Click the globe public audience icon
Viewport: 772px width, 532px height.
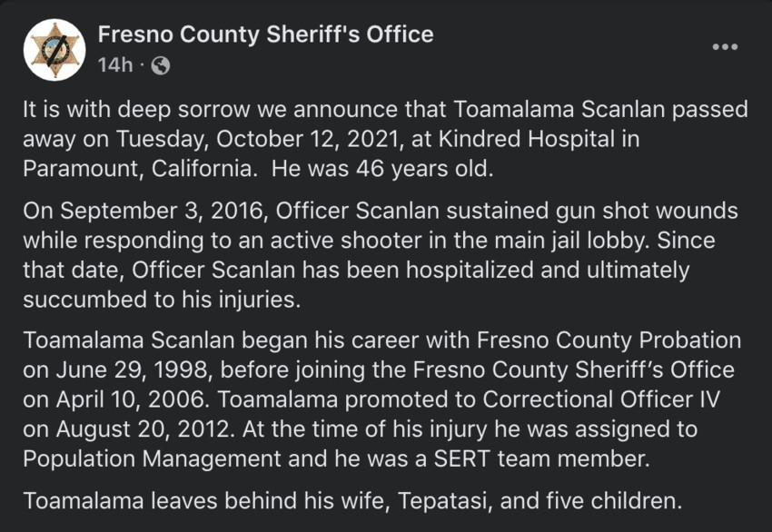161,65
